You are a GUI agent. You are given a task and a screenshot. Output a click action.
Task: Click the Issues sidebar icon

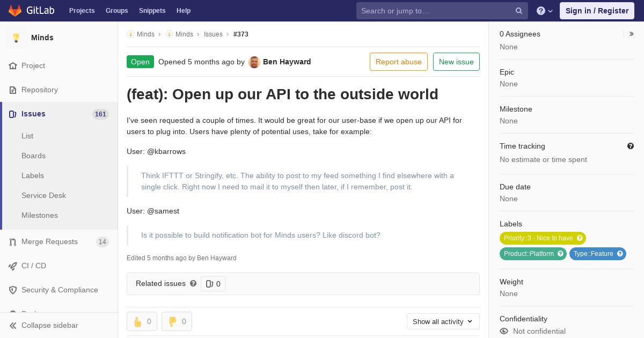tap(13, 114)
